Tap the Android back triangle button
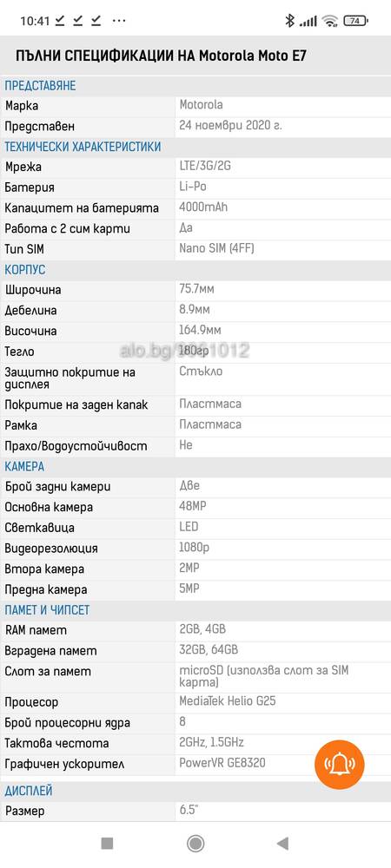Image resolution: width=391 pixels, height=868 pixels. (282, 843)
